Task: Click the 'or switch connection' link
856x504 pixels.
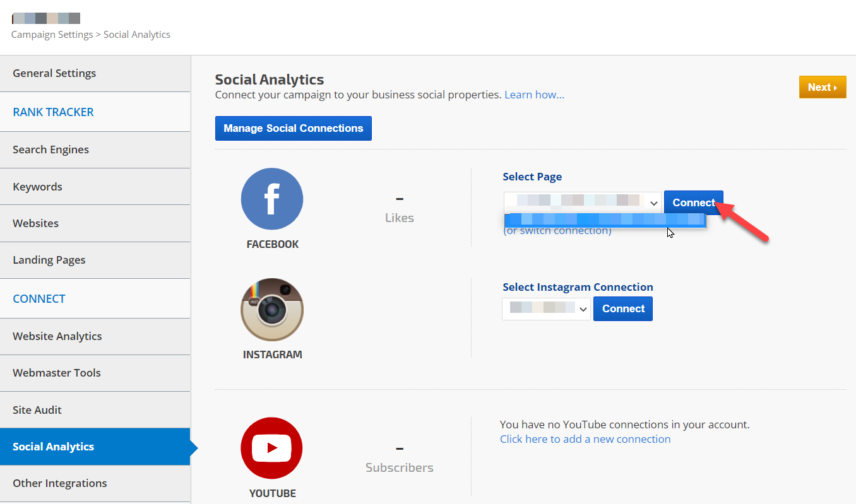Action: [x=557, y=231]
